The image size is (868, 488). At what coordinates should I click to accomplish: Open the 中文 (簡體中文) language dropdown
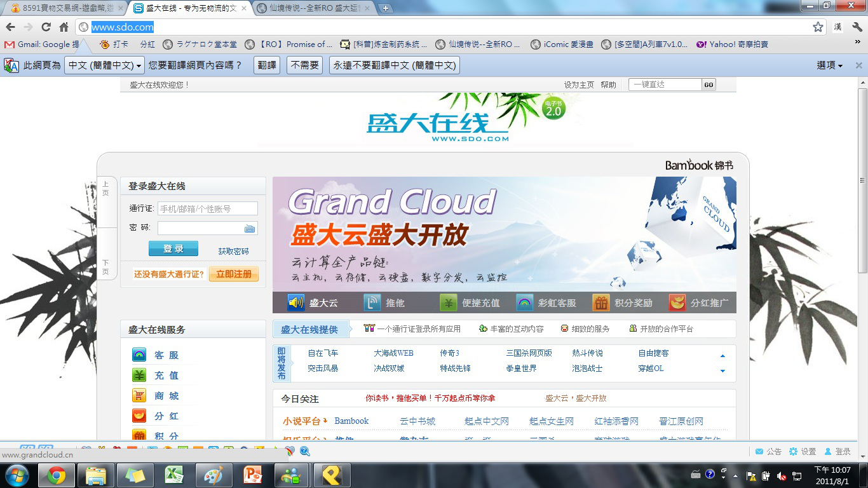105,65
